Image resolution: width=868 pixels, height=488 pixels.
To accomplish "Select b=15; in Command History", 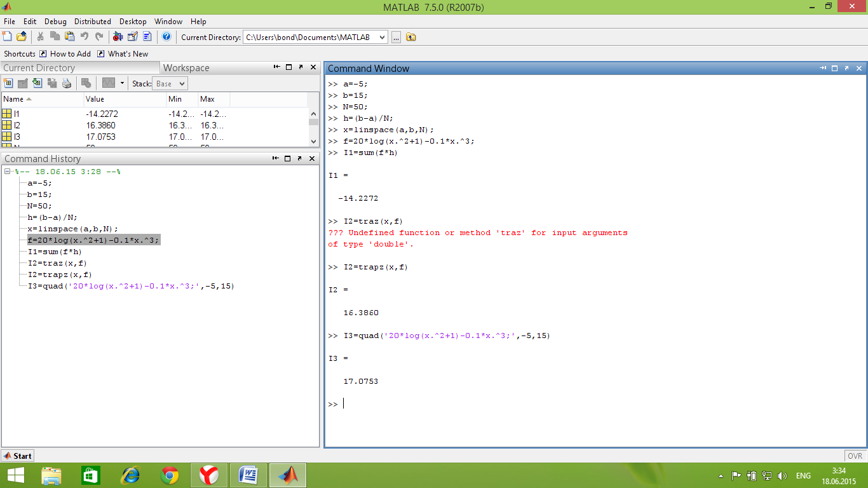I will (x=40, y=194).
